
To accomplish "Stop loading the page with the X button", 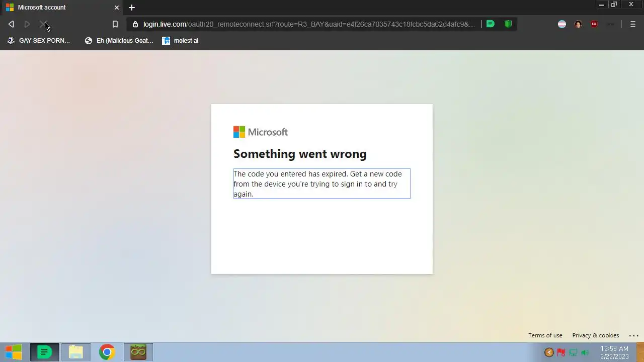I will tap(43, 24).
